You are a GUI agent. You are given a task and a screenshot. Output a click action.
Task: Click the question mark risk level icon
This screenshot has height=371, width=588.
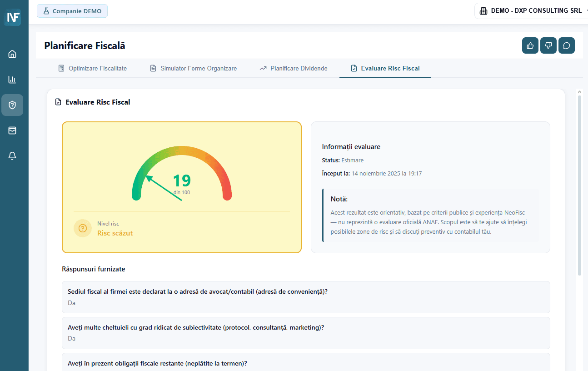(x=83, y=228)
